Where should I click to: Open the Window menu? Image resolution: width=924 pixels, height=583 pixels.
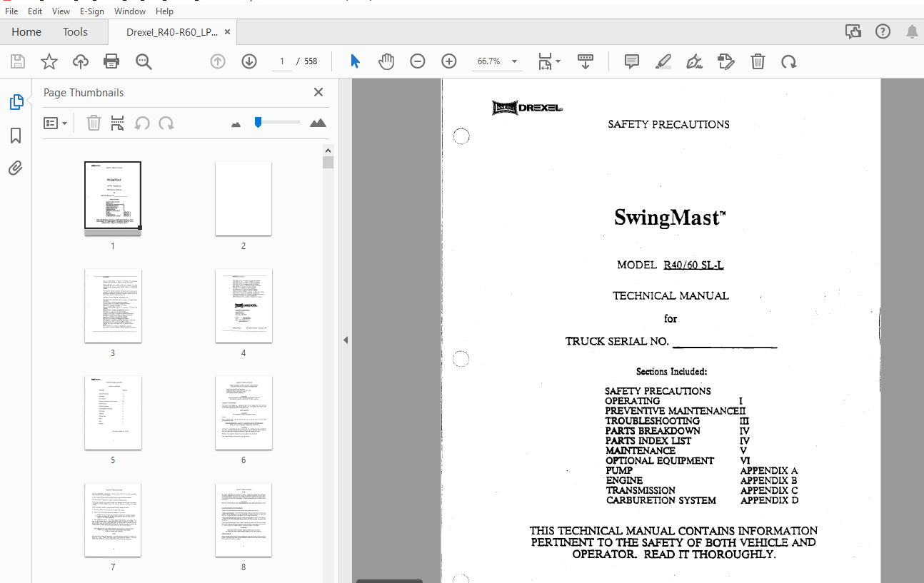click(130, 11)
